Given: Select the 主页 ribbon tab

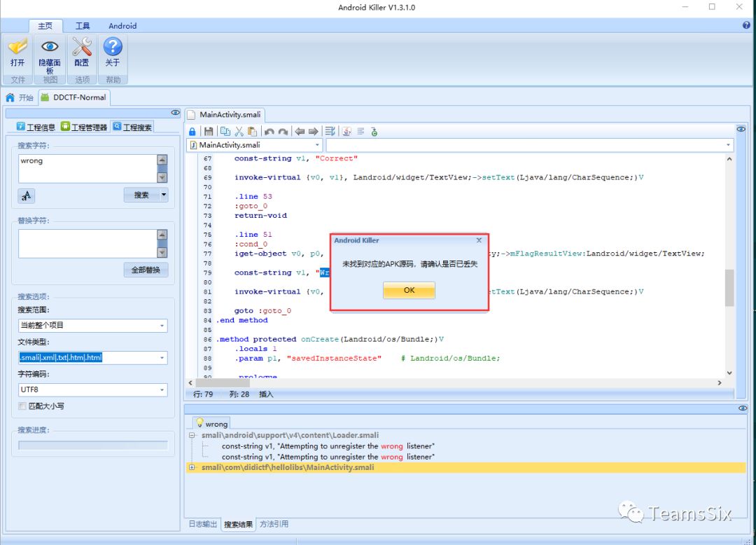Looking at the screenshot, I should pyautogui.click(x=45, y=25).
